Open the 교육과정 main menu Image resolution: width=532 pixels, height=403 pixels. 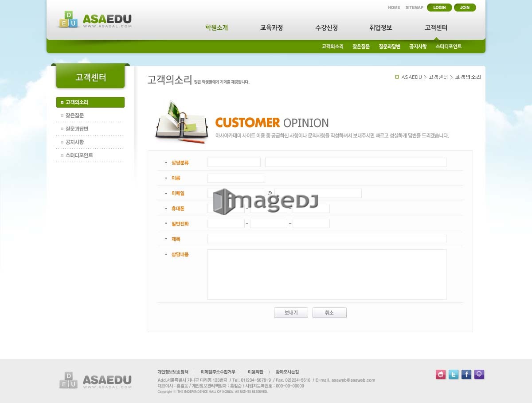(271, 27)
